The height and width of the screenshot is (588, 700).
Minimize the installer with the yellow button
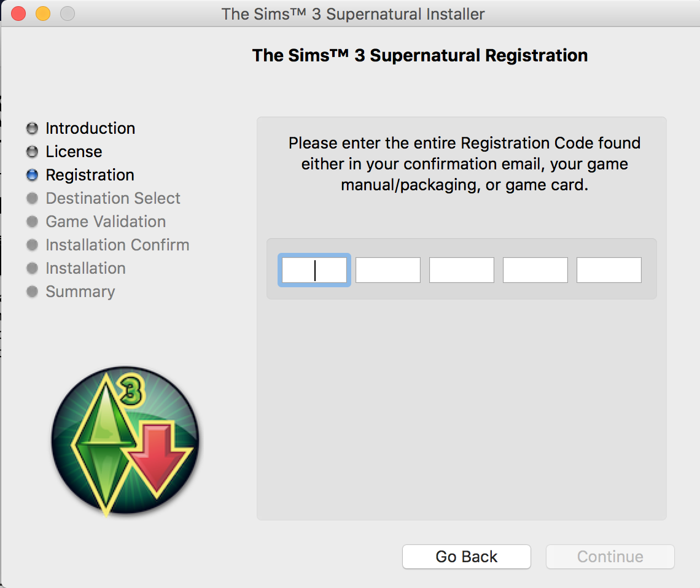pos(43,14)
